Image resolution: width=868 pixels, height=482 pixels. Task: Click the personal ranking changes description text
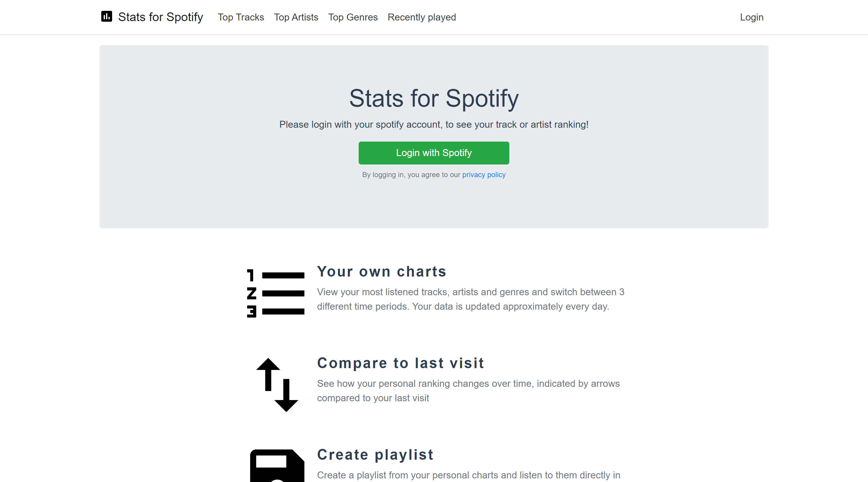pyautogui.click(x=468, y=391)
